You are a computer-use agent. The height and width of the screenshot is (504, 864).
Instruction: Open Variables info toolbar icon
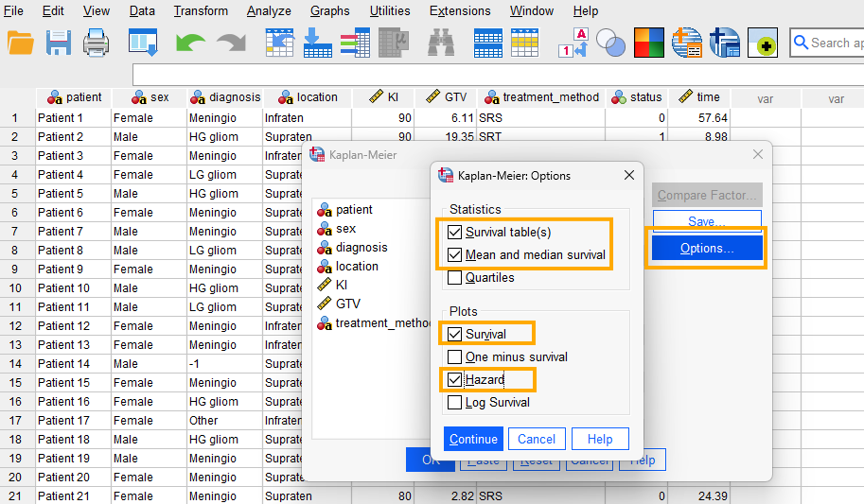(x=355, y=43)
